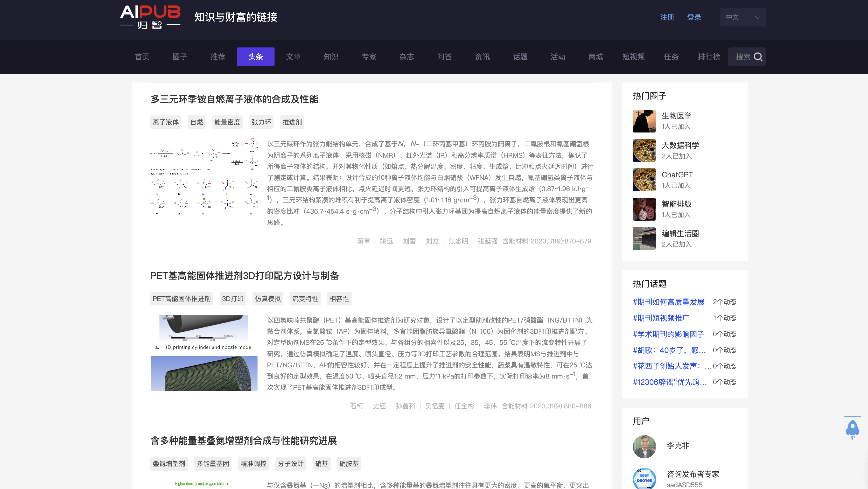Open the 生物医学 circle thumbnail

tap(644, 121)
